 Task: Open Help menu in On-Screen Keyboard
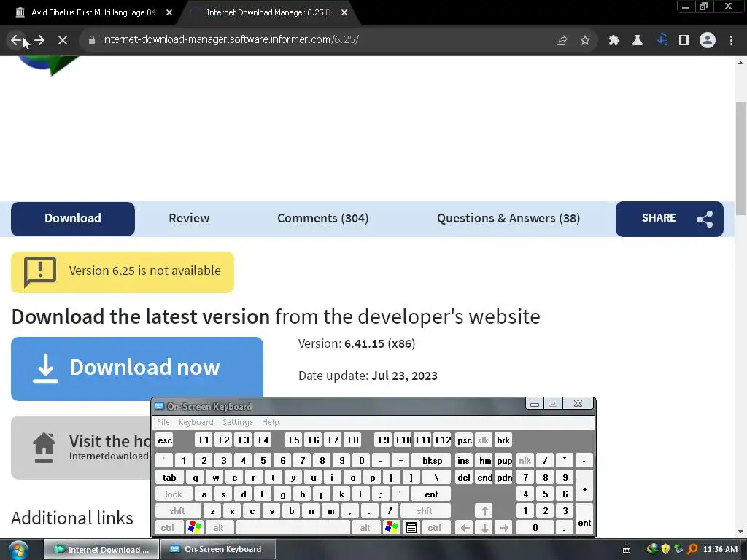[x=270, y=422]
